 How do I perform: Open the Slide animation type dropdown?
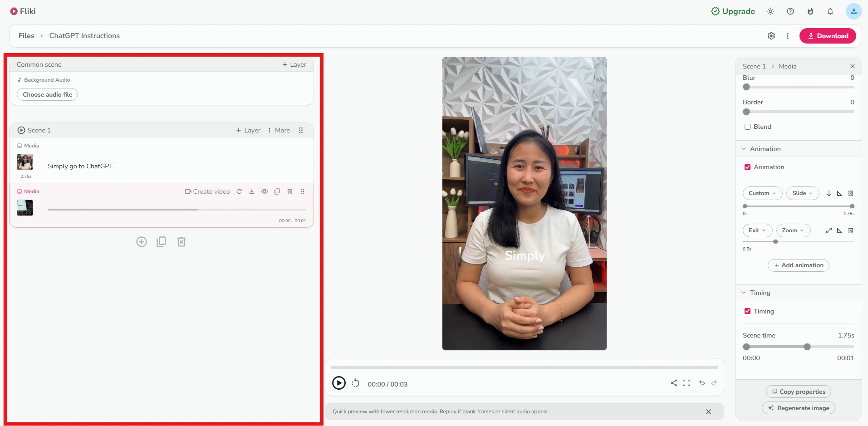pyautogui.click(x=802, y=193)
